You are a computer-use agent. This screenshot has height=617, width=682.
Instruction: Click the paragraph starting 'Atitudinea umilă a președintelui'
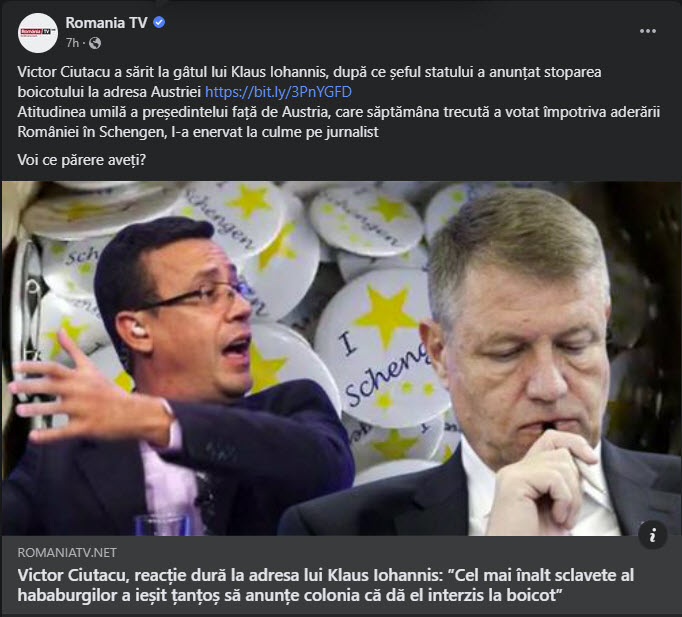click(338, 122)
